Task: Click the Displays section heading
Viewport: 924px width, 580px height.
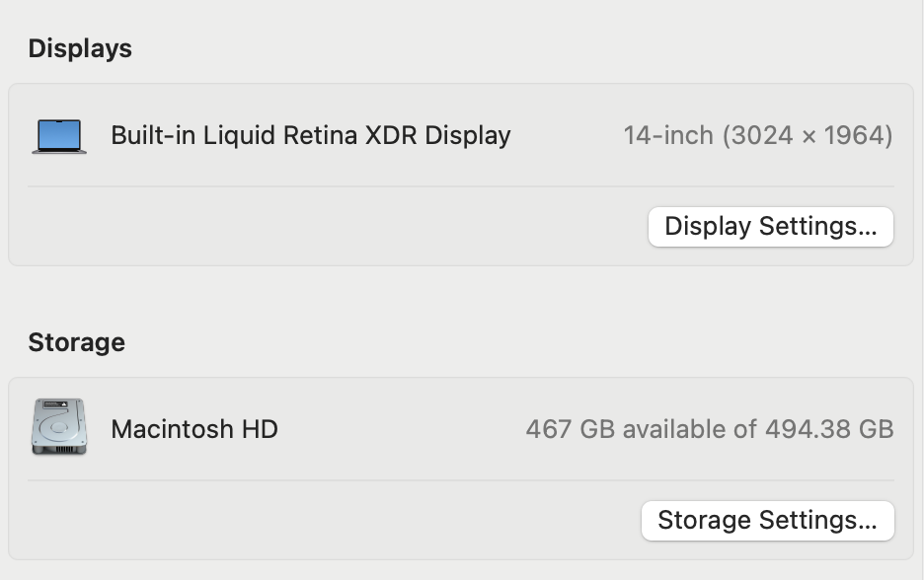Action: coord(80,48)
